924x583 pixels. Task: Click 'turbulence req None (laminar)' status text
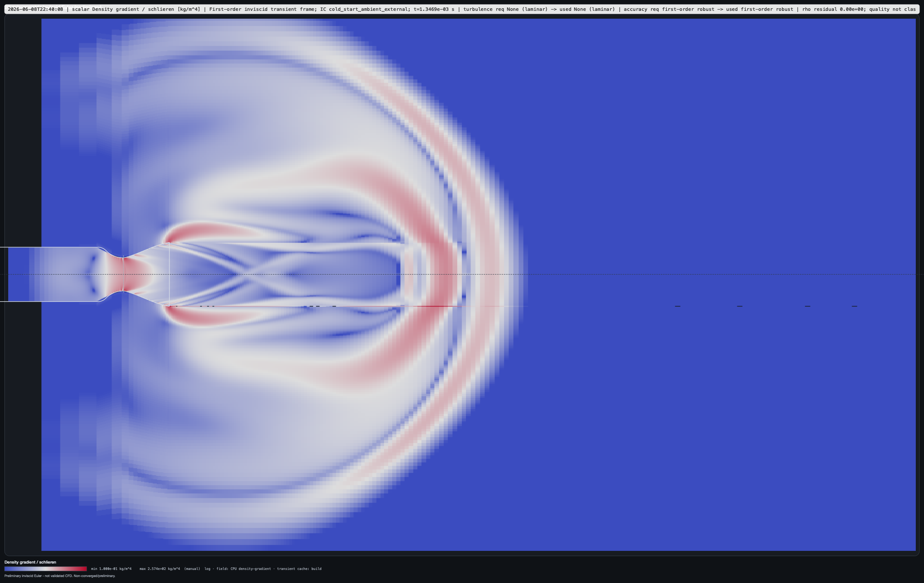(505, 9)
